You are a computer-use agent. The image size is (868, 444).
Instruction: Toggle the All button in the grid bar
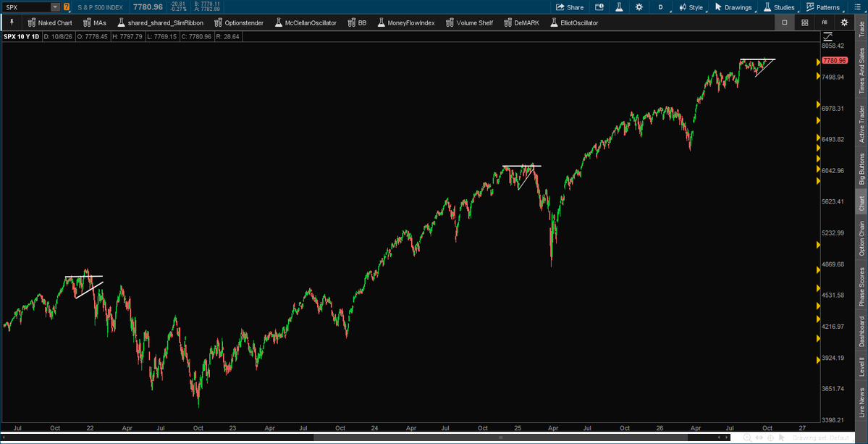pyautogui.click(x=825, y=22)
